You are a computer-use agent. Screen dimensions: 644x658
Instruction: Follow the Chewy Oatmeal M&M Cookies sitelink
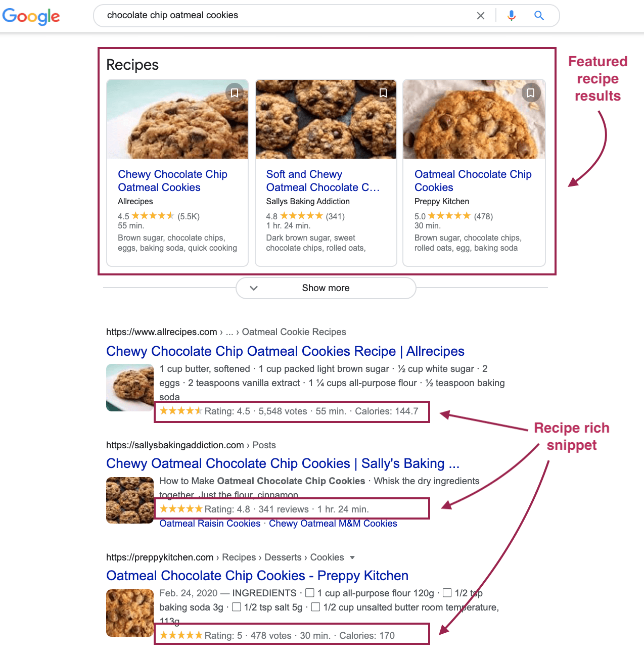point(333,524)
